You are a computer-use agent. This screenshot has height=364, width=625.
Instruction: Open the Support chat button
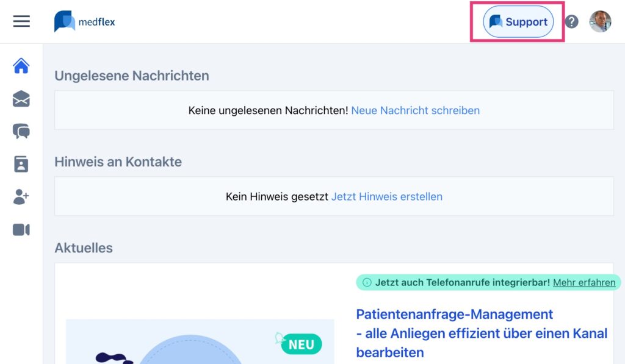[518, 21]
